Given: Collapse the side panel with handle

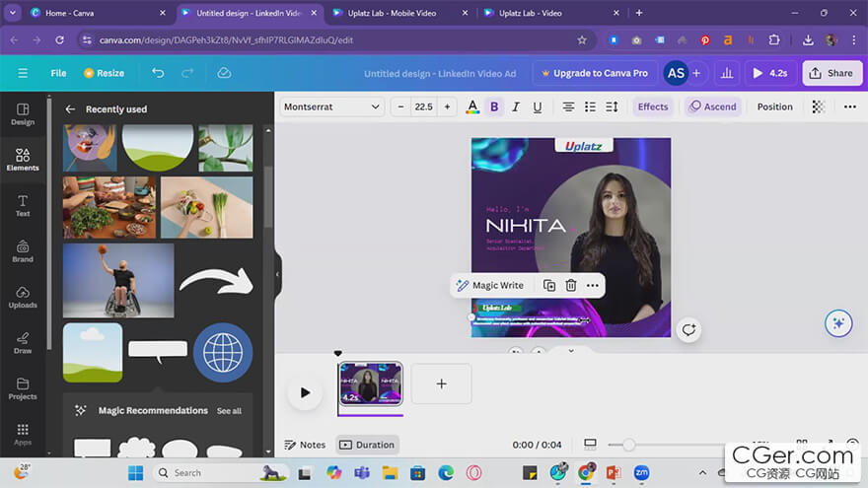Looking at the screenshot, I should (x=278, y=274).
